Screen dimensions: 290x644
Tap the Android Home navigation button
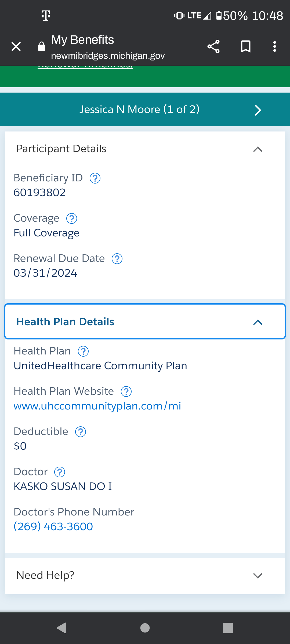[x=145, y=628]
